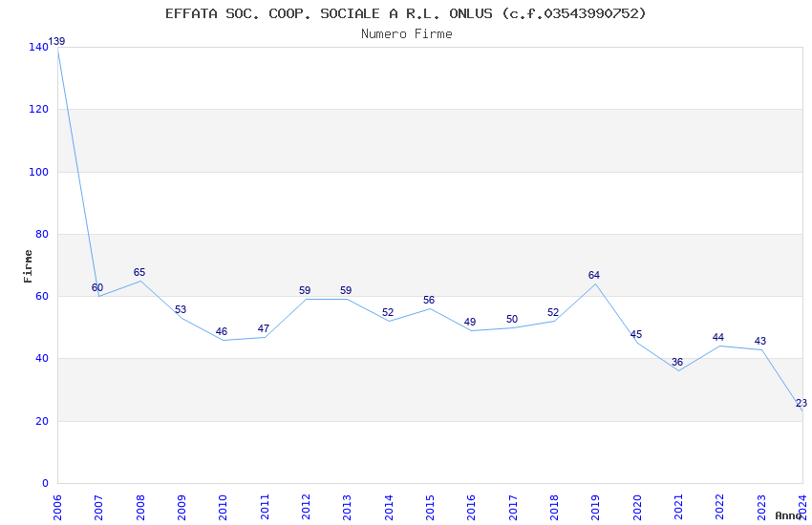Click the x-axis year label 2014
The height and width of the screenshot is (525, 812).
pyautogui.click(x=389, y=508)
